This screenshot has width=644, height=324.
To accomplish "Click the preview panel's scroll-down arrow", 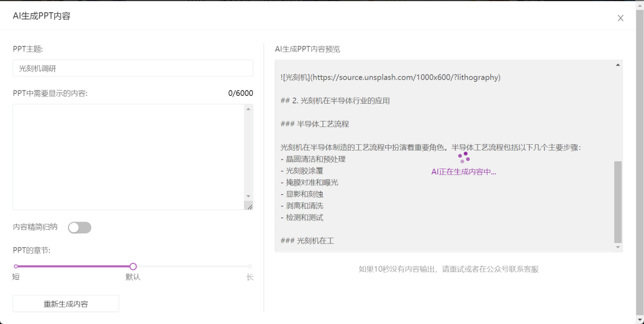I will click(618, 247).
